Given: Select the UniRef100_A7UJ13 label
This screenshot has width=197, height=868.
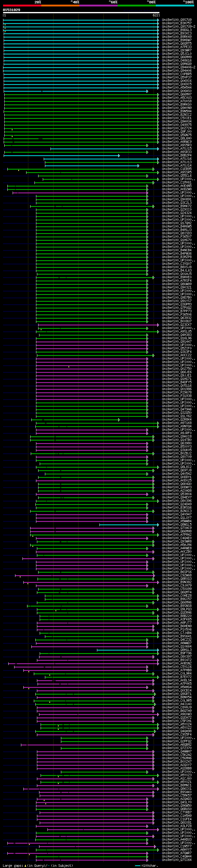Looking at the screenshot, I should [x=177, y=162].
